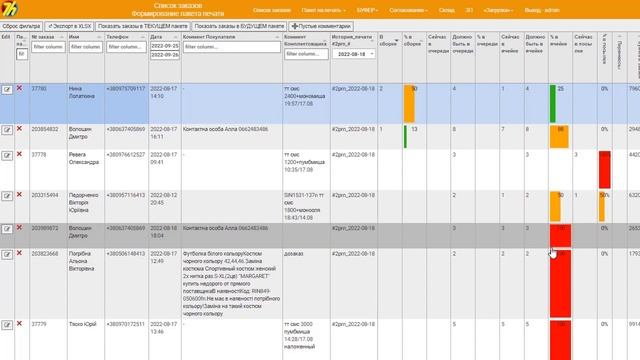Open 'Склад' in the top menu

[447, 10]
